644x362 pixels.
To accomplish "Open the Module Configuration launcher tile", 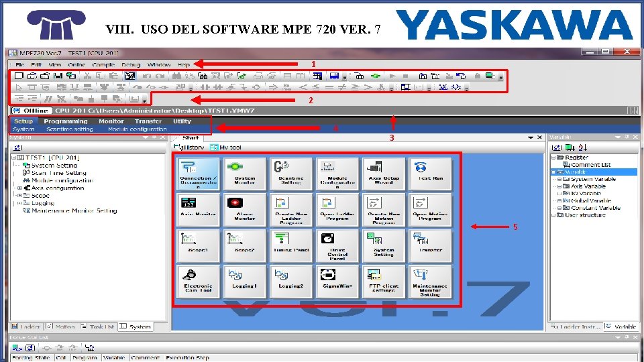I will click(337, 174).
